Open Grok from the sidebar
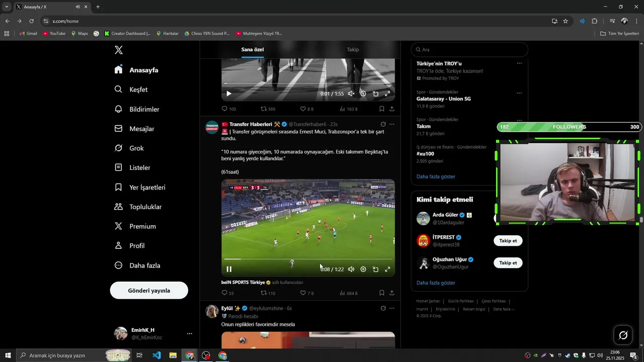The height and width of the screenshot is (362, 644). [129, 148]
